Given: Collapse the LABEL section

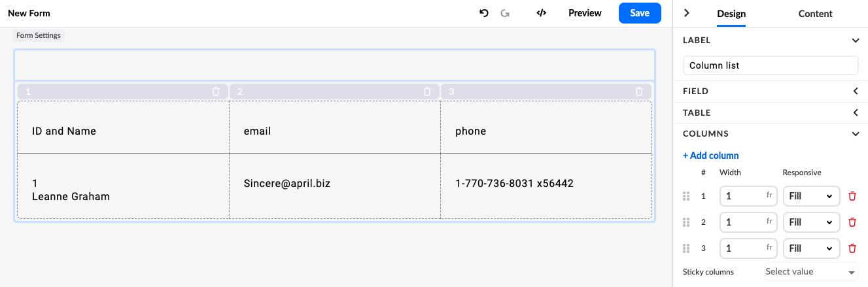Looking at the screenshot, I should point(855,41).
